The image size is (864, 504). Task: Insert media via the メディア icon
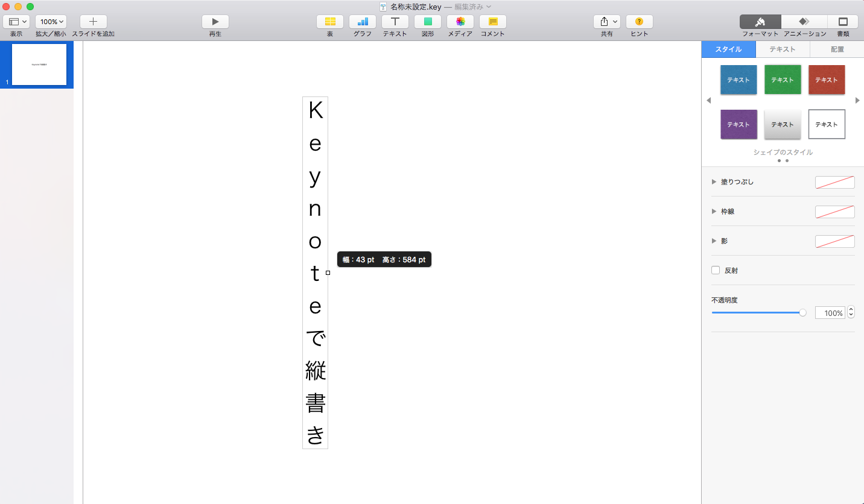coord(460,22)
